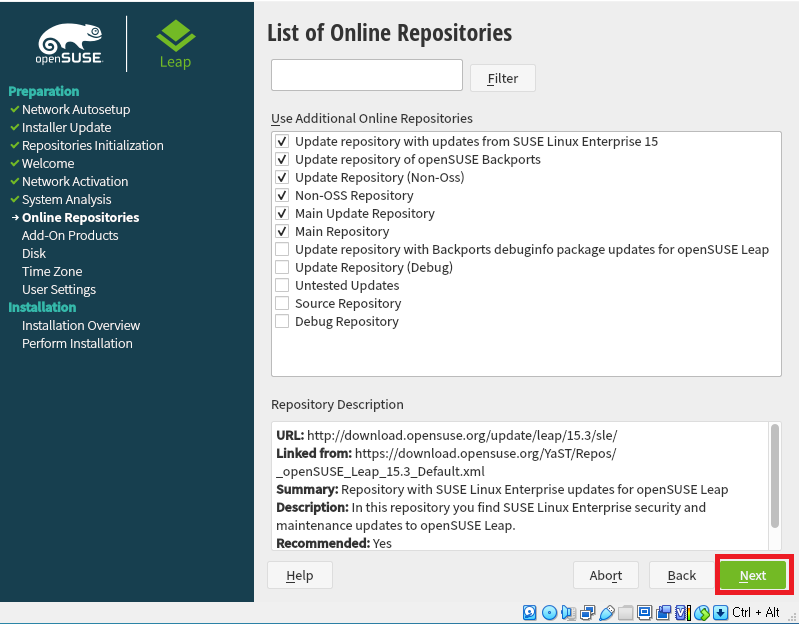
Task: Click the green Leap logo
Action: pyautogui.click(x=175, y=44)
